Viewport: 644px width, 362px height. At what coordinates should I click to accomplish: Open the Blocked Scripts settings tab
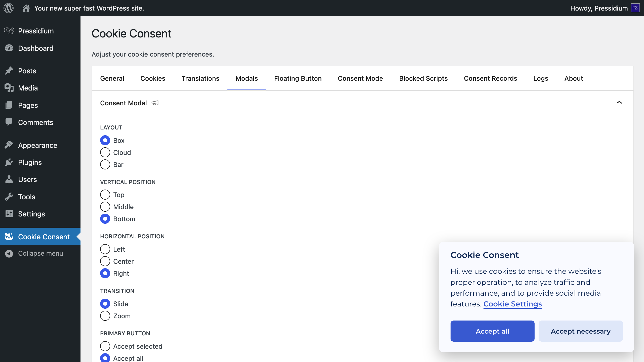(423, 78)
